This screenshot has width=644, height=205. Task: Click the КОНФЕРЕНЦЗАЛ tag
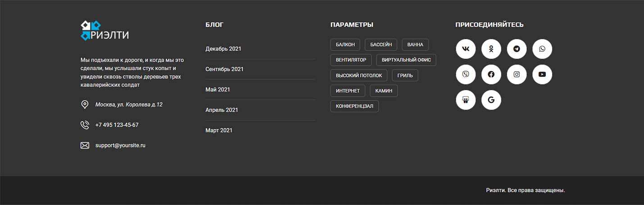[354, 106]
